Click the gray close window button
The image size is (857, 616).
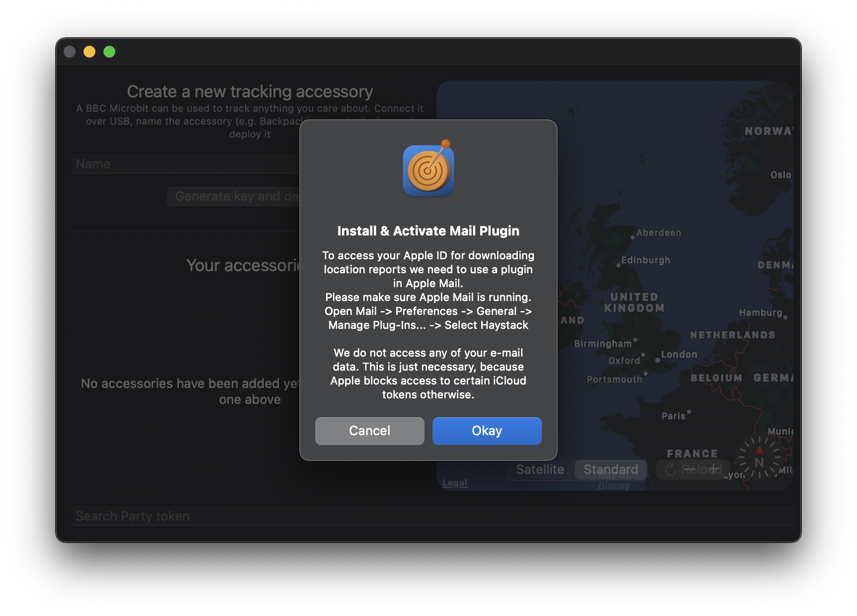(x=70, y=52)
